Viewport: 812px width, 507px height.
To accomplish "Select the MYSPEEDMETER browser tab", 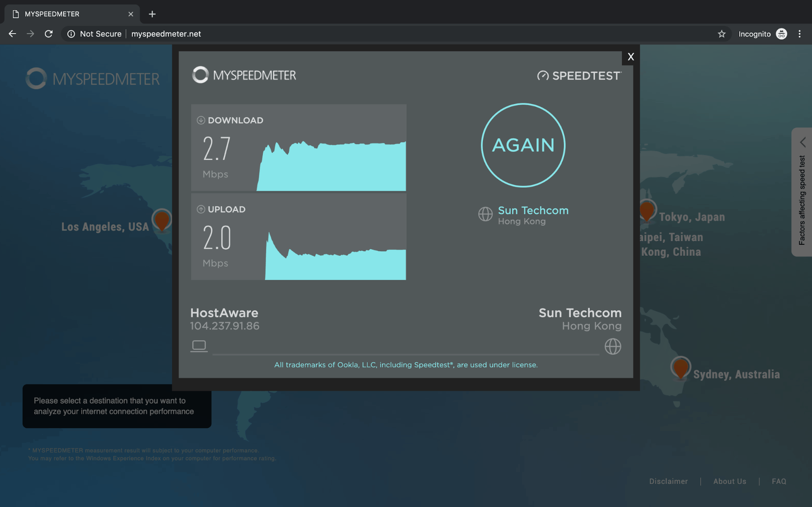I will [x=72, y=14].
